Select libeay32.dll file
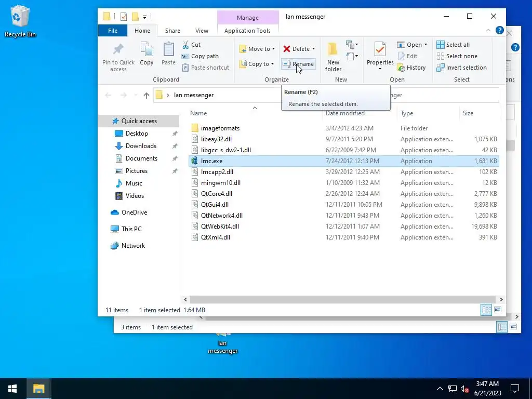This screenshot has width=532, height=399. [x=216, y=139]
